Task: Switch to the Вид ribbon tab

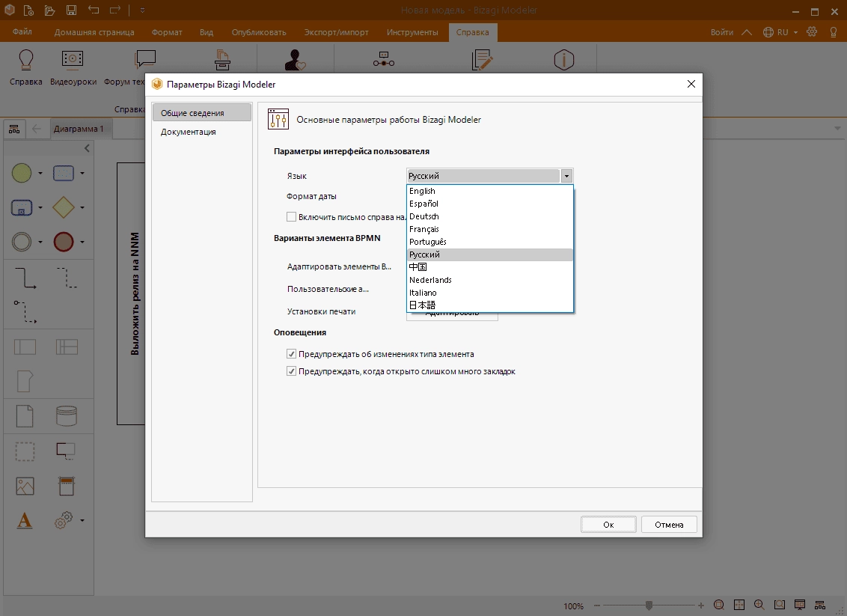Action: (207, 32)
